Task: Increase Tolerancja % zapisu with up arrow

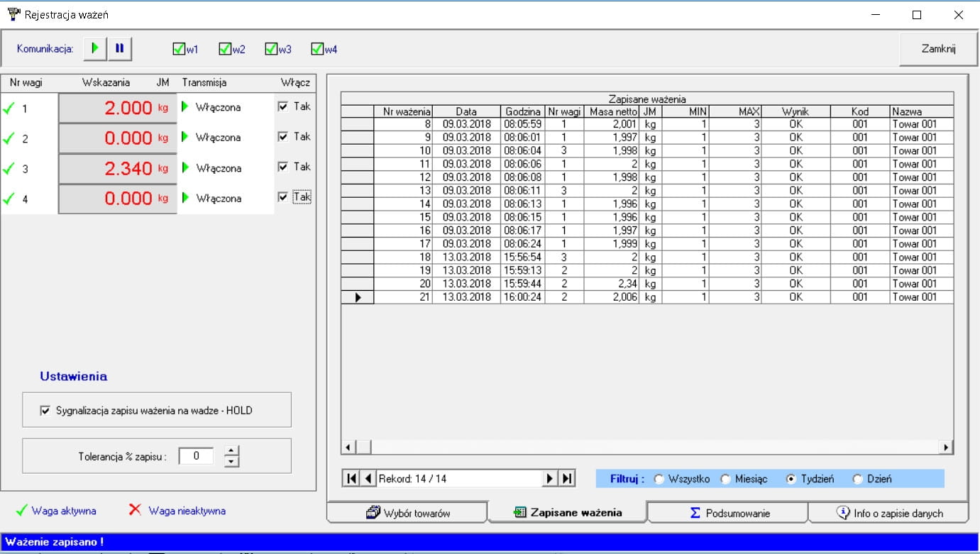Action: pos(231,450)
